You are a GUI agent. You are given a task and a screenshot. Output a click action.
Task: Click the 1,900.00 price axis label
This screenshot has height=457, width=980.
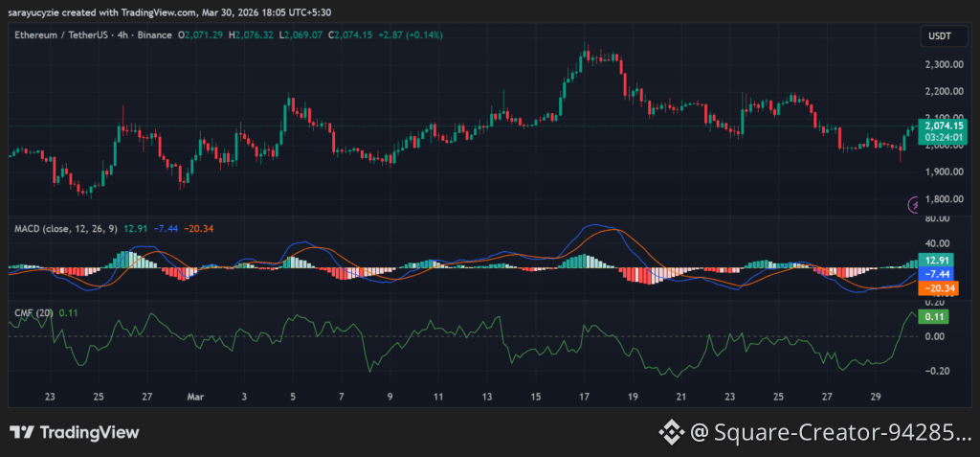[943, 172]
